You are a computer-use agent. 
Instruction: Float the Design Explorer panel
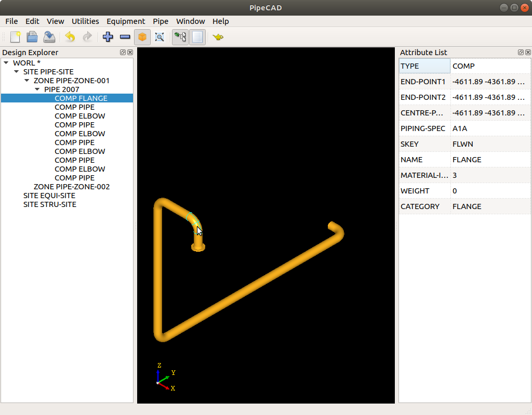click(x=123, y=53)
